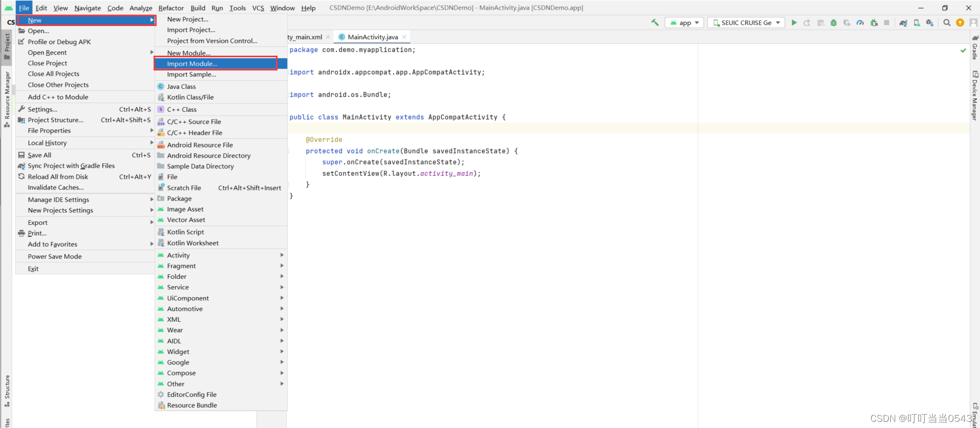Viewport: 980px width, 428px height.
Task: Expand the Local History submenu
Action: 86,143
